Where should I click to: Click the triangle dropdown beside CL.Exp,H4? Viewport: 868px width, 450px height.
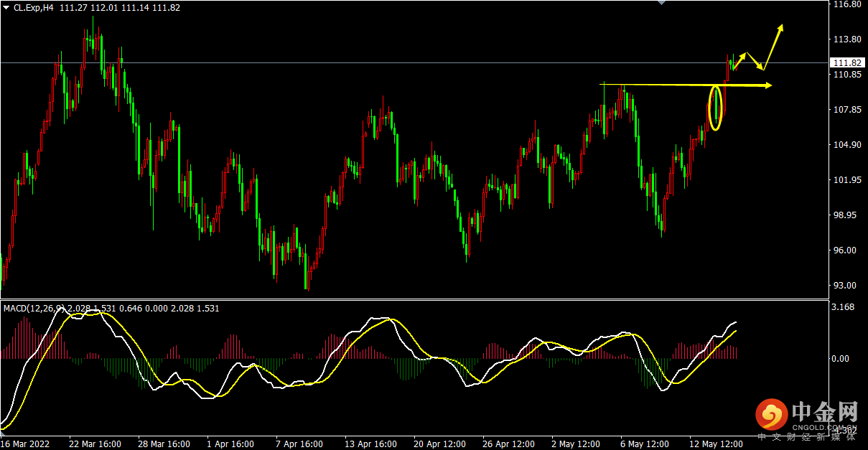point(6,7)
